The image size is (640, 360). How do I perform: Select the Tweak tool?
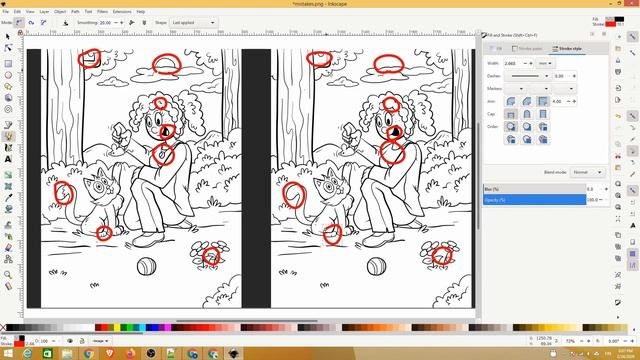tap(8, 224)
